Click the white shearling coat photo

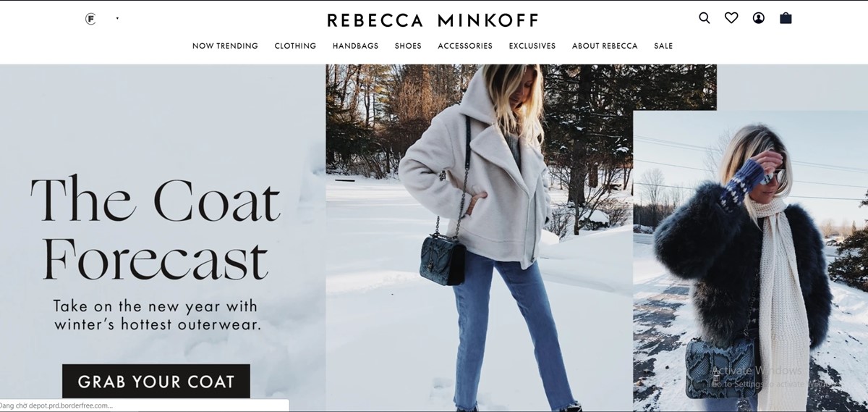pyautogui.click(x=479, y=237)
